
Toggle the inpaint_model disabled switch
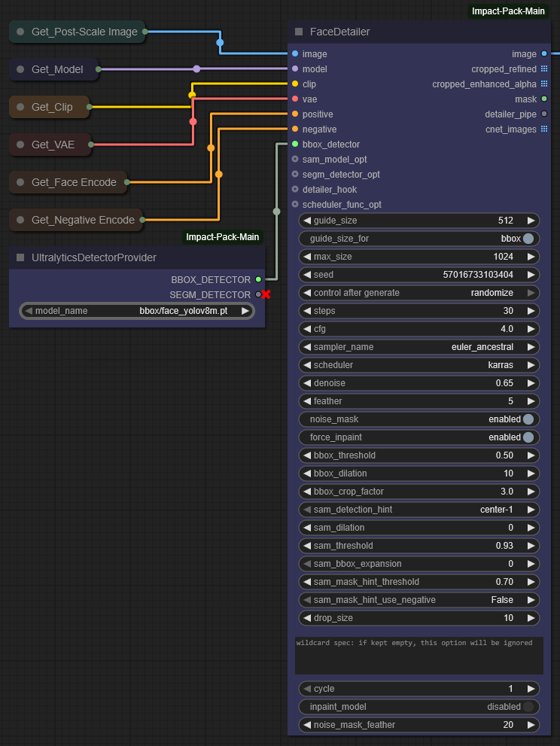pos(528,707)
